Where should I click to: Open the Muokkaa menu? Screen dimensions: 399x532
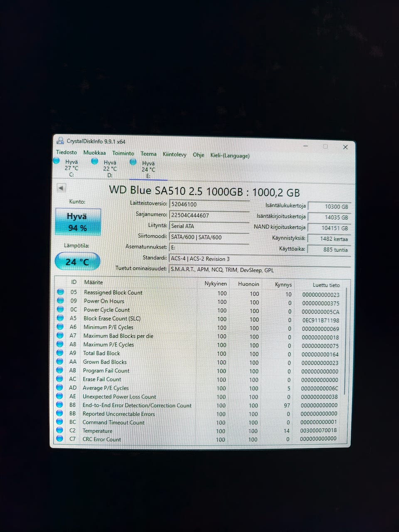(x=94, y=153)
